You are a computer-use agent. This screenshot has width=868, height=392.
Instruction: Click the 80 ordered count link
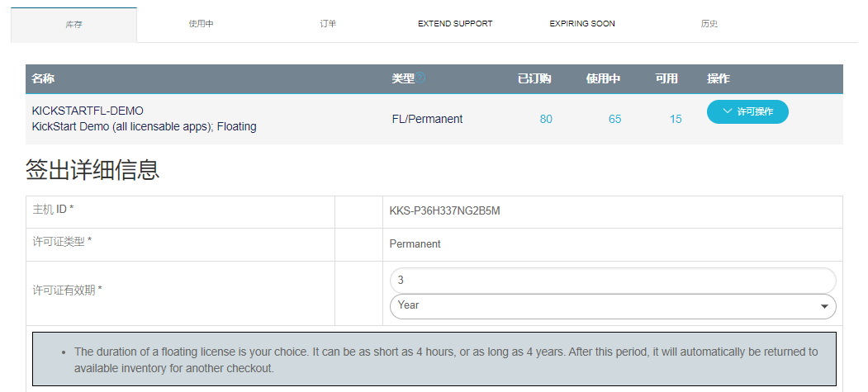click(x=546, y=119)
